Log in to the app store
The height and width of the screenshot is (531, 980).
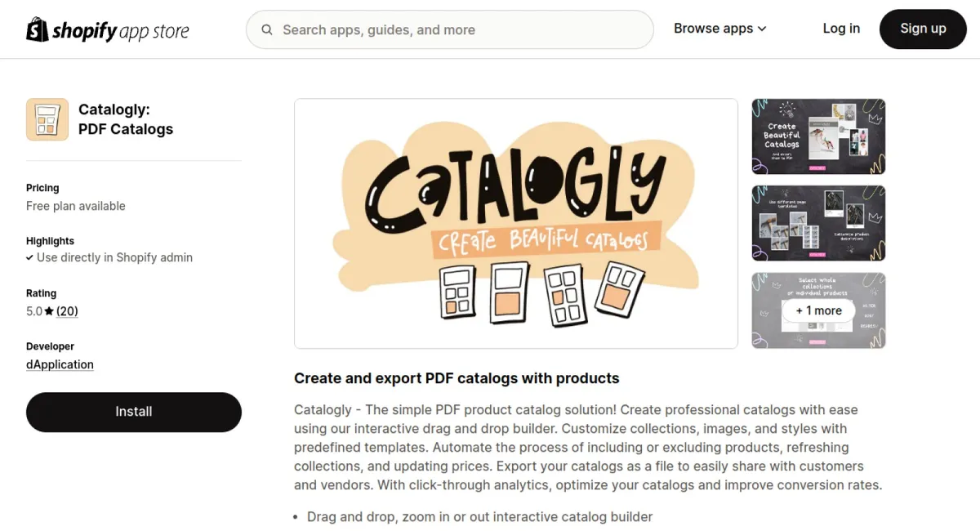841,28
